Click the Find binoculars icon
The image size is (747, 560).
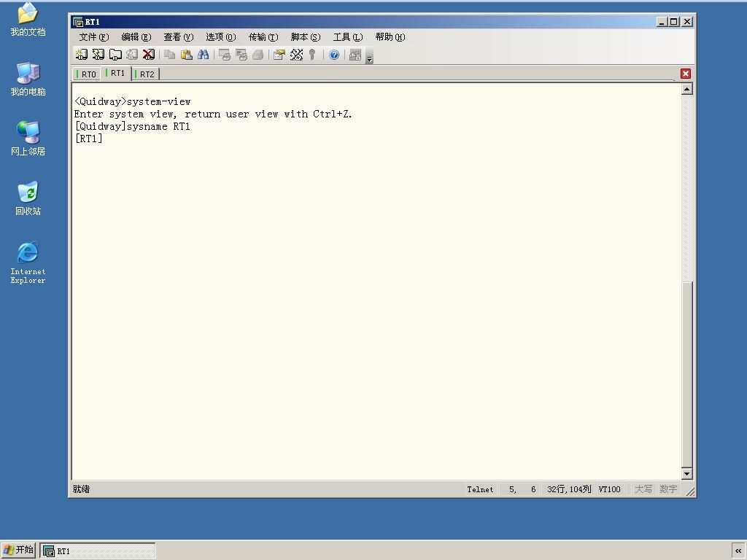click(x=204, y=55)
